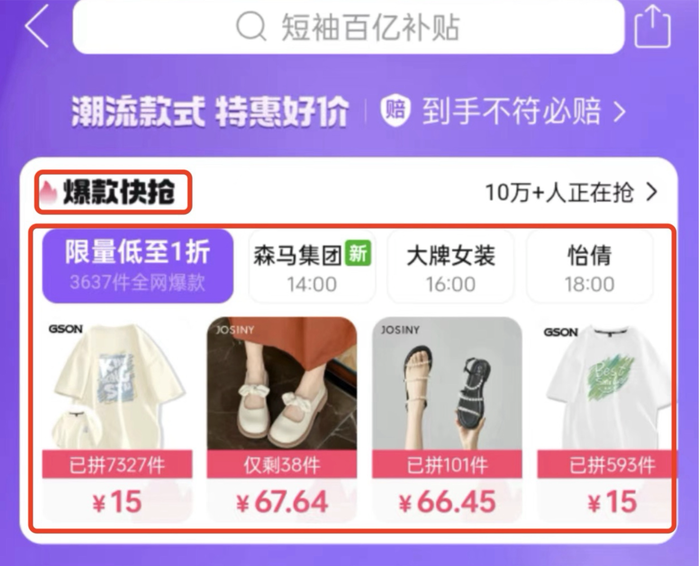Open GSON white green-print T-shirt image
Viewport: 699px width, 566px height.
(606, 383)
